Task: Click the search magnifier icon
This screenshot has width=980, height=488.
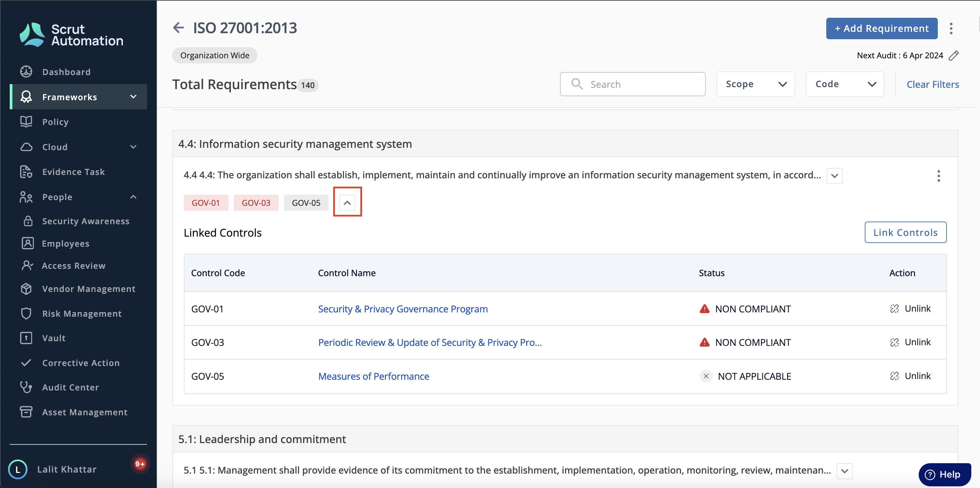Action: click(x=577, y=84)
